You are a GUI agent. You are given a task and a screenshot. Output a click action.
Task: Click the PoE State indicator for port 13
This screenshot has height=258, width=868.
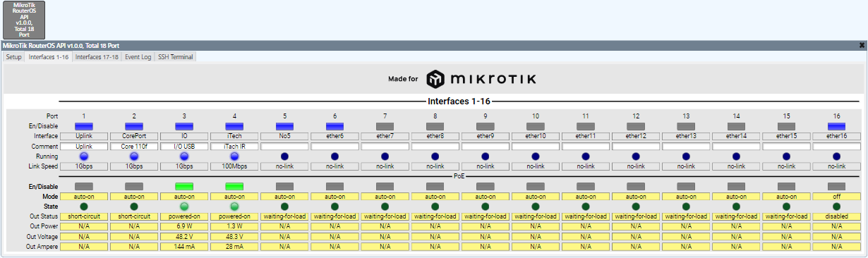pos(686,206)
